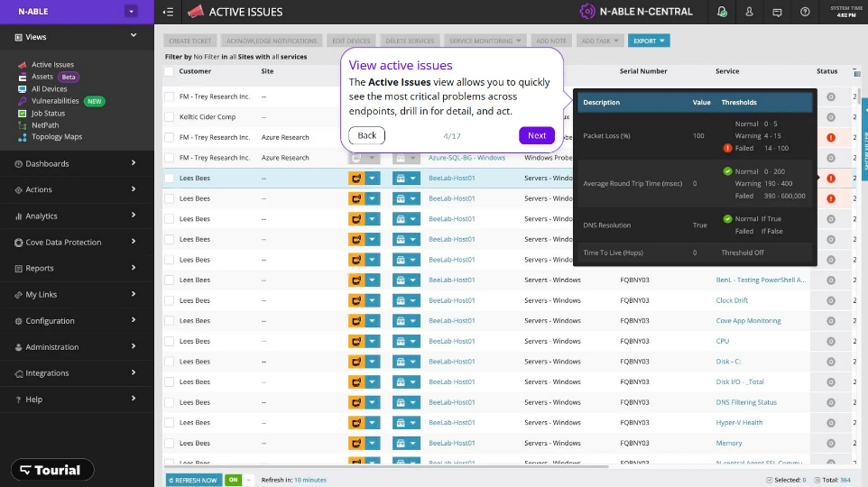Image resolution: width=868 pixels, height=487 pixels.
Task: Tick checkbox in the Hyper-V Health row
Action: click(169, 423)
